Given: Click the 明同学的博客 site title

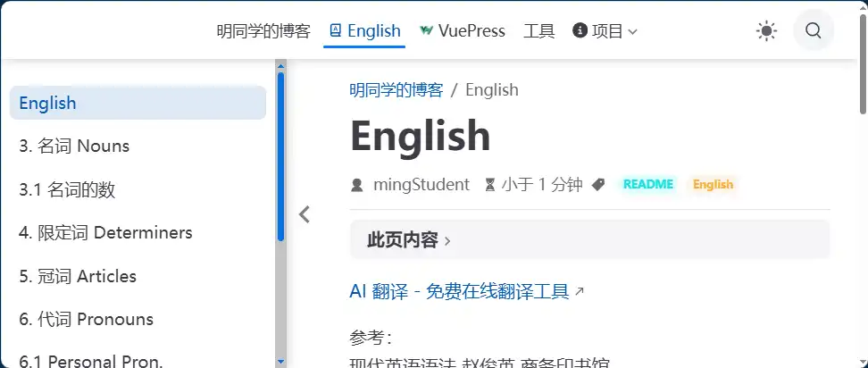Looking at the screenshot, I should click(263, 31).
